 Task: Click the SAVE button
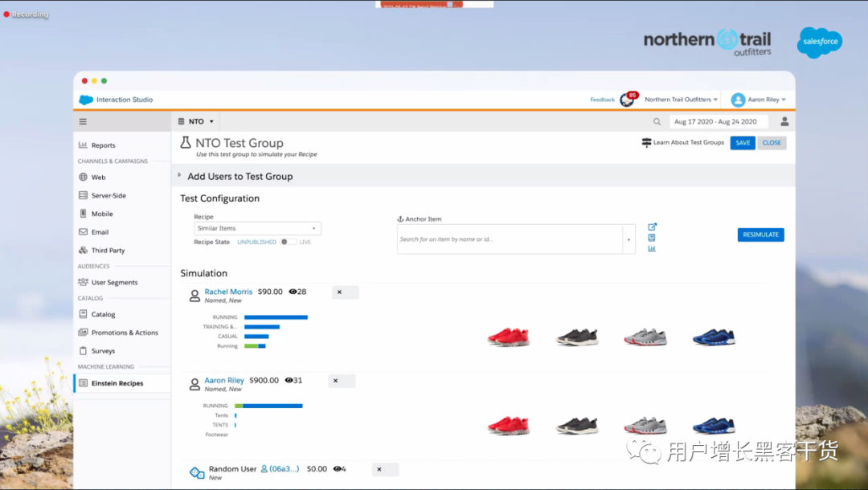pos(743,143)
